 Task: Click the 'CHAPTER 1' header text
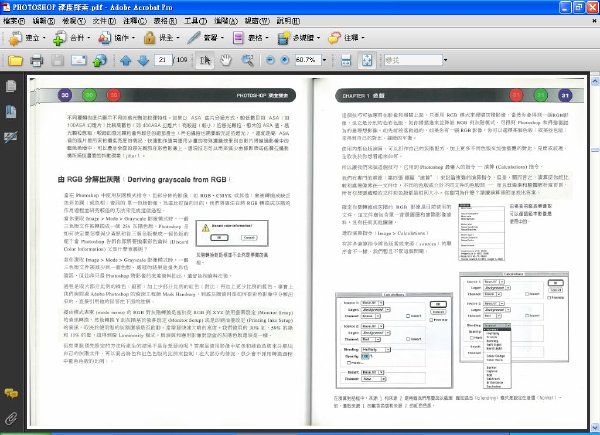pyautogui.click(x=355, y=96)
